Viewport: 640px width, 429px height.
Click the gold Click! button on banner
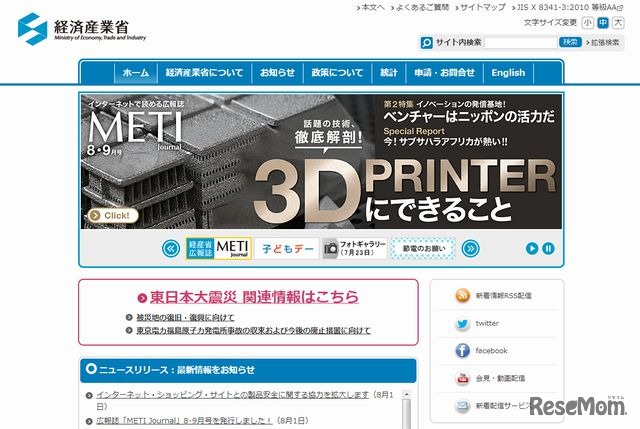click(113, 216)
